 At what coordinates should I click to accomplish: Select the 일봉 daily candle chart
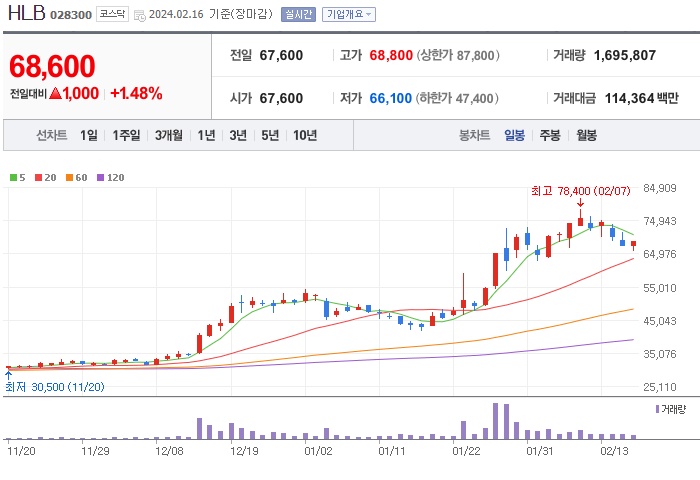pos(514,135)
